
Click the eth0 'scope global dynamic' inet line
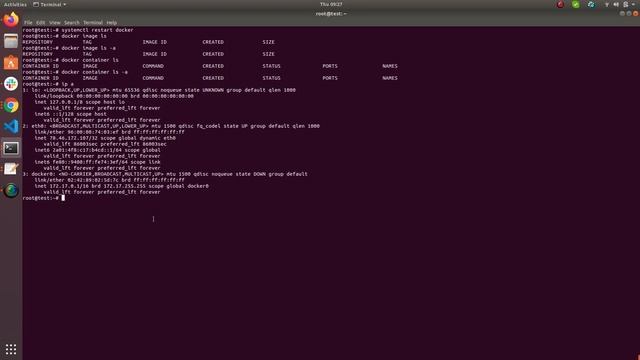[105, 138]
